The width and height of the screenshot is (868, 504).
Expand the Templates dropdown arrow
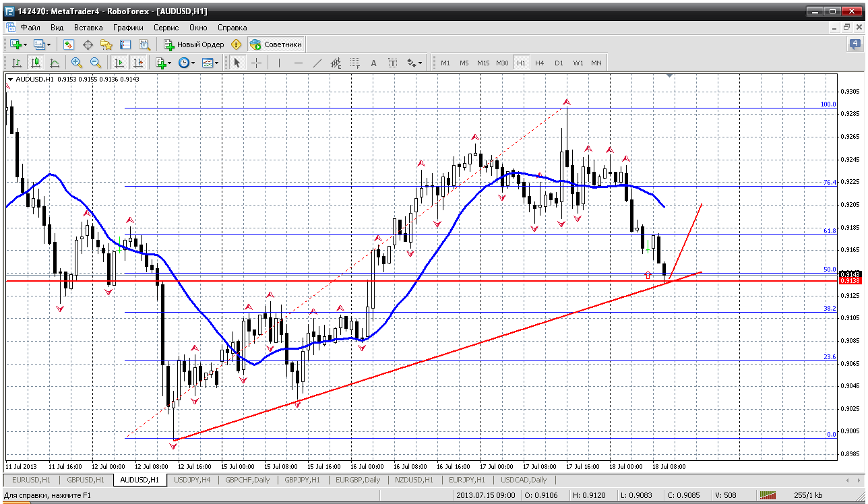(216, 63)
